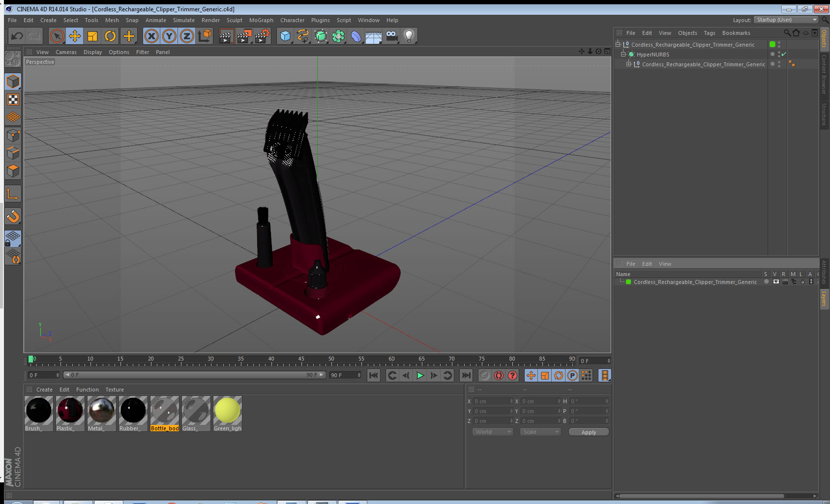The image size is (830, 504).
Task: Open the Sculpt menu
Action: (x=235, y=20)
